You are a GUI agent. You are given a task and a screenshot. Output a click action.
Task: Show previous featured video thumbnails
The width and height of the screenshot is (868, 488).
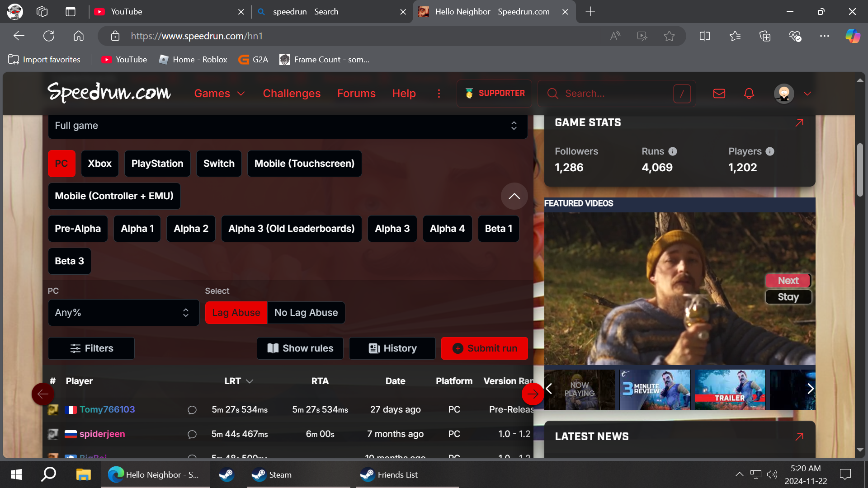click(549, 389)
